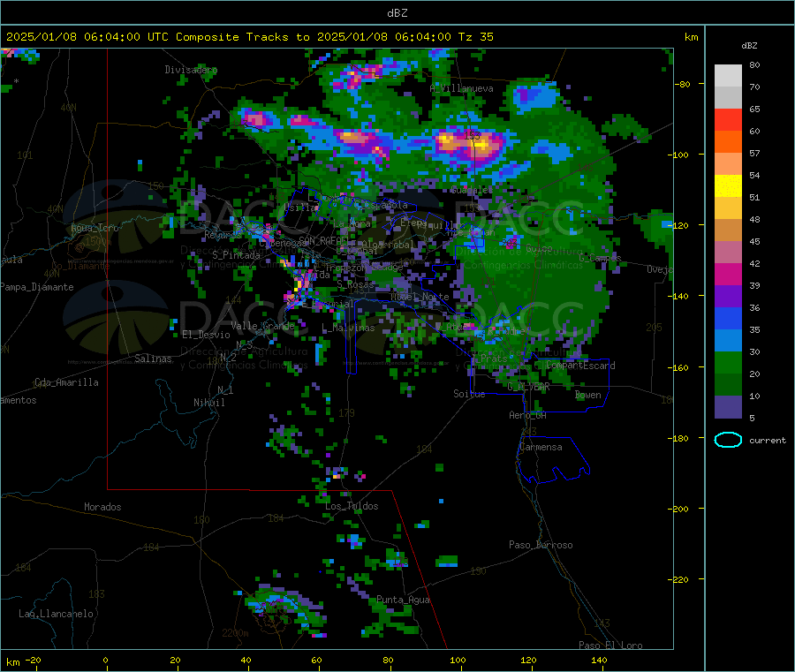This screenshot has height=672, width=795.
Task: Click the 'Pampa_Diamante' map label
Action: [37, 287]
